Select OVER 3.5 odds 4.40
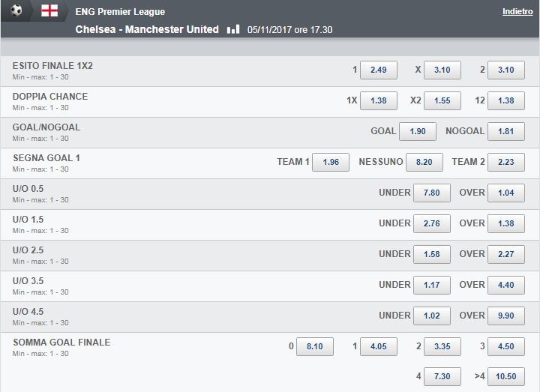This screenshot has height=392, width=540. pyautogui.click(x=506, y=285)
